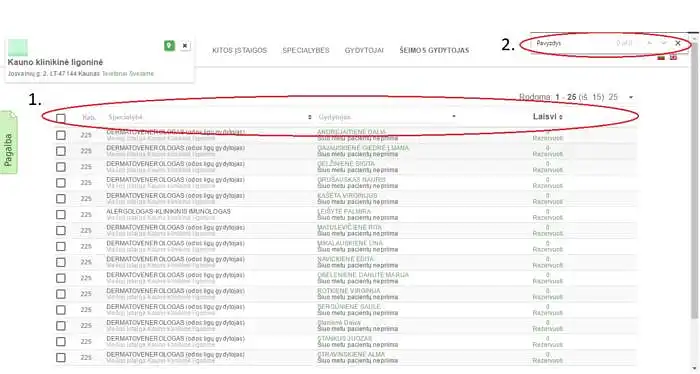Click the 'Rodoma 1 - 25 (iš 15)' pagination text

[561, 97]
